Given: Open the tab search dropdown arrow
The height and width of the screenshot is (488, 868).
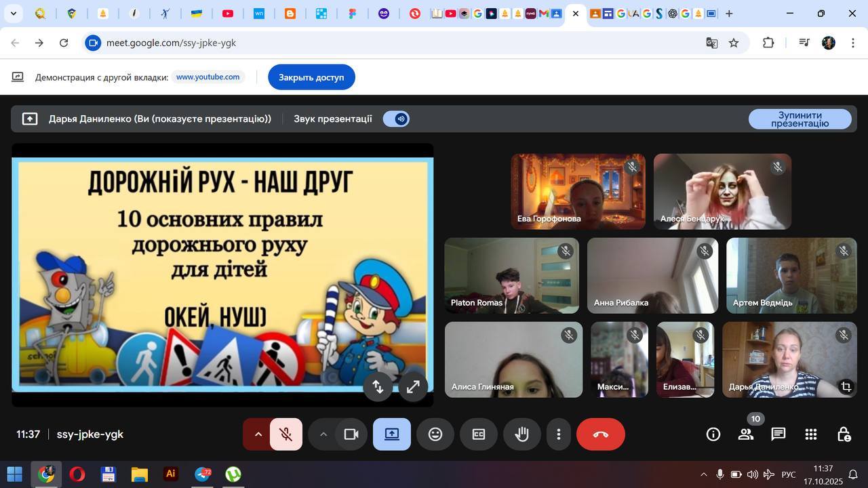Looking at the screenshot, I should point(13,14).
